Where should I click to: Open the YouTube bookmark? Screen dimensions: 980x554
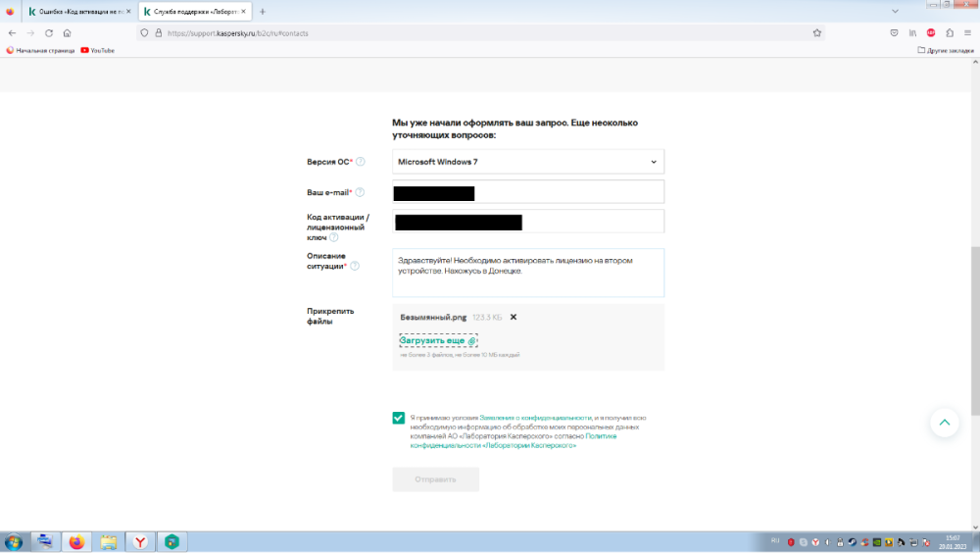[x=97, y=50]
